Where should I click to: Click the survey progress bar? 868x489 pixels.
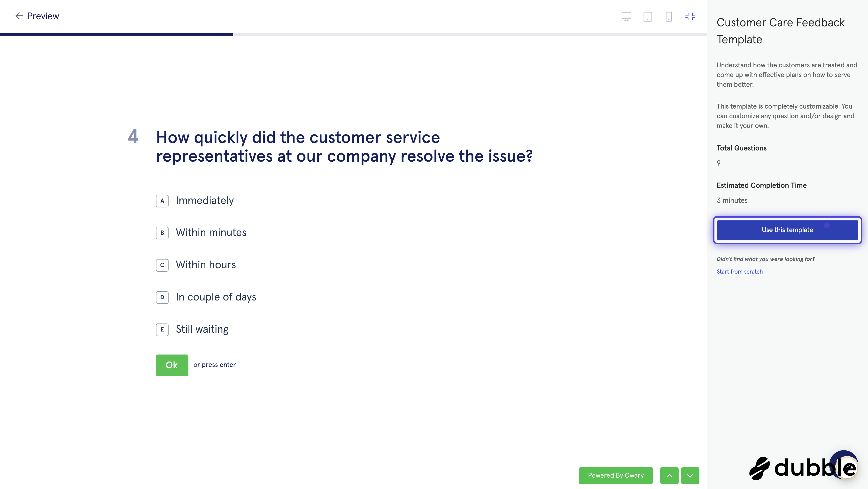(353, 34)
